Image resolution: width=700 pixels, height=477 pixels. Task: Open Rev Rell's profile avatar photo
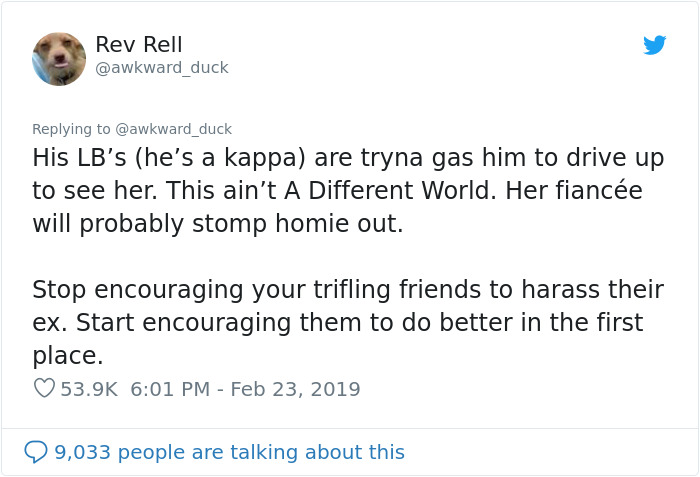(59, 59)
